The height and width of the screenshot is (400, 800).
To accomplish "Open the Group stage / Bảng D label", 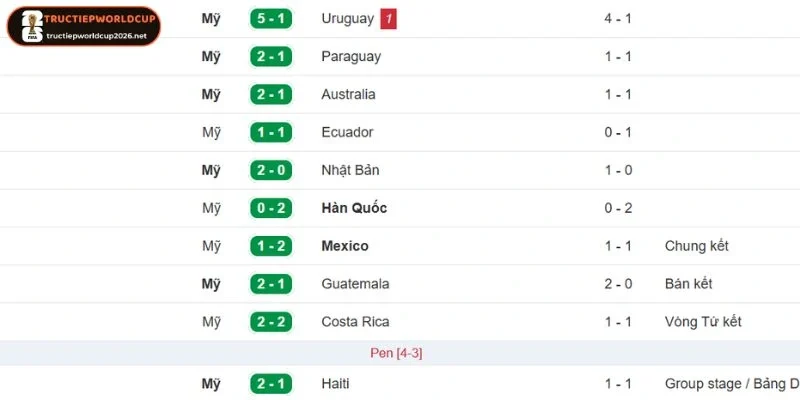I will point(731,384).
